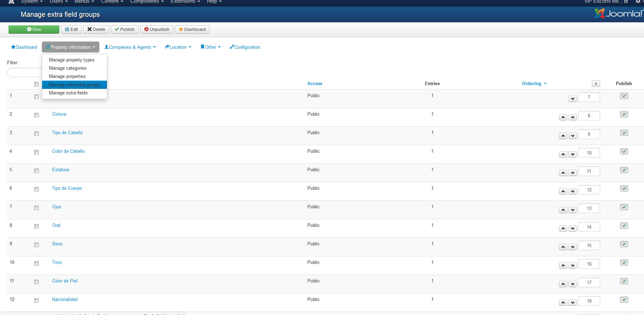Toggle publish status of first row
This screenshot has width=644, height=315.
point(624,96)
